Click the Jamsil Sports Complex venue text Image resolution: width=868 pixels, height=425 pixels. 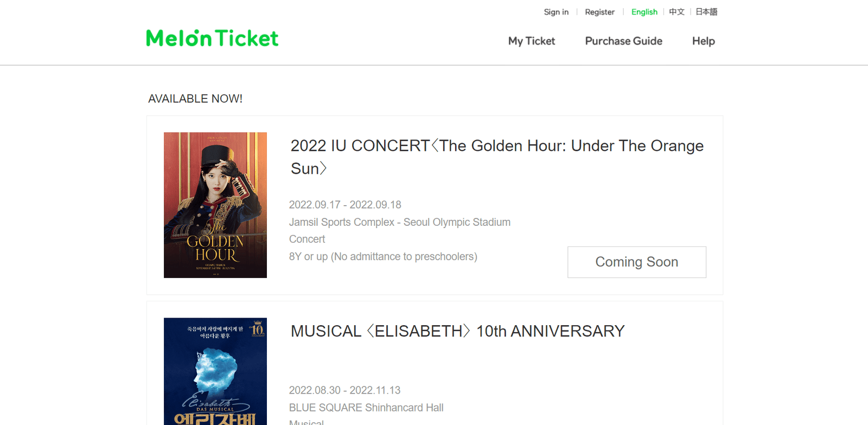pos(399,222)
